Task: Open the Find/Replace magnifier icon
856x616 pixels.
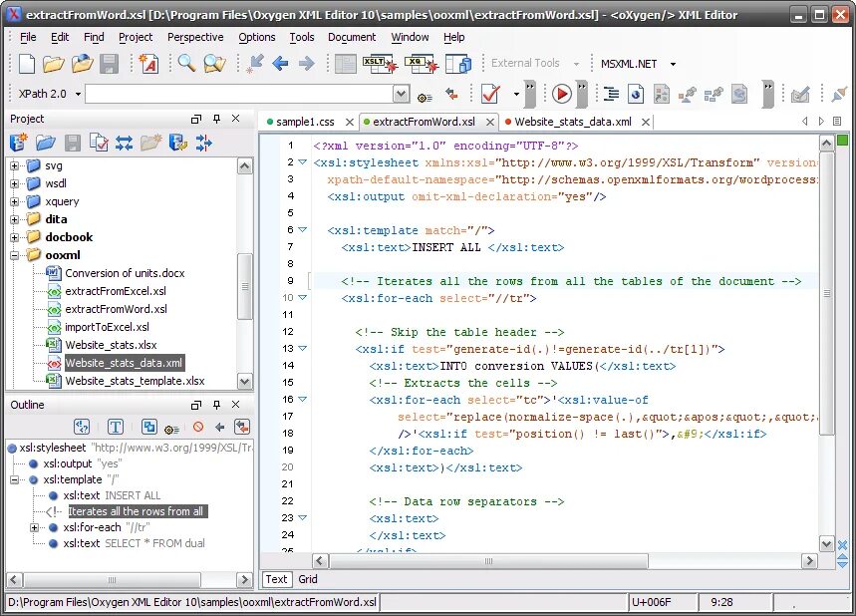Action: [186, 64]
